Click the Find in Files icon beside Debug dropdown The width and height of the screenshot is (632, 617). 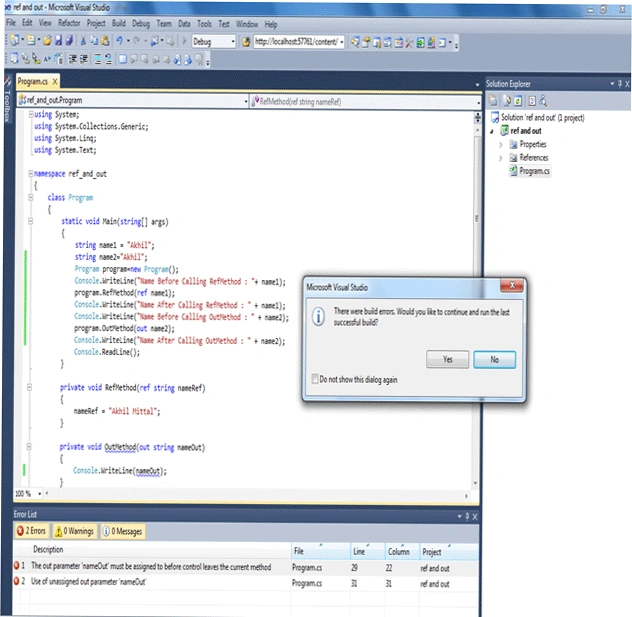click(246, 42)
